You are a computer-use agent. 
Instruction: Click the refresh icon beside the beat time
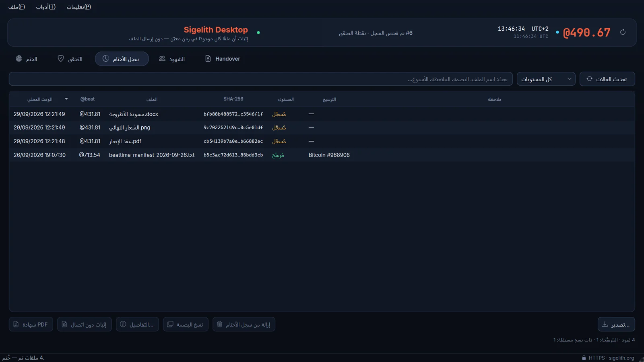[623, 32]
